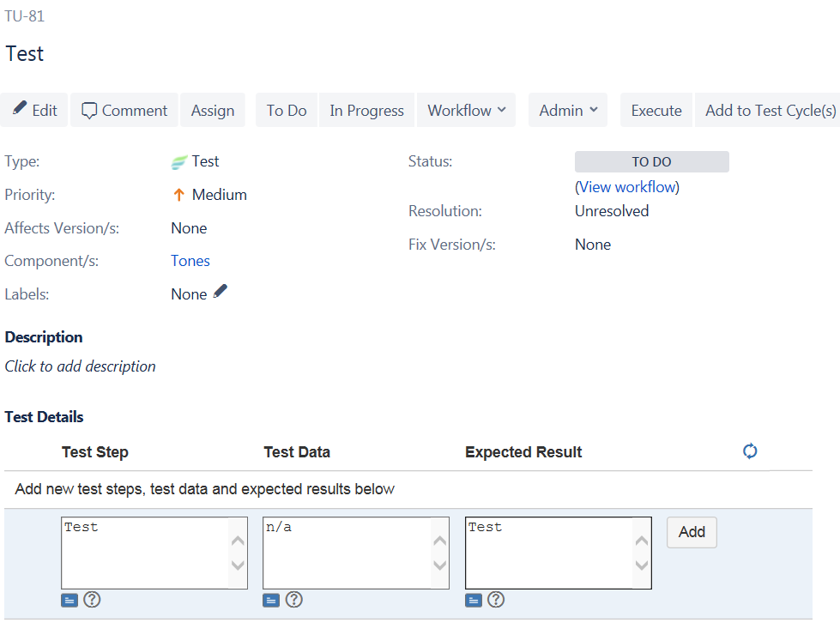This screenshot has width=840, height=629.
Task: Click down arrow of Test Data scrollbar
Action: click(440, 565)
